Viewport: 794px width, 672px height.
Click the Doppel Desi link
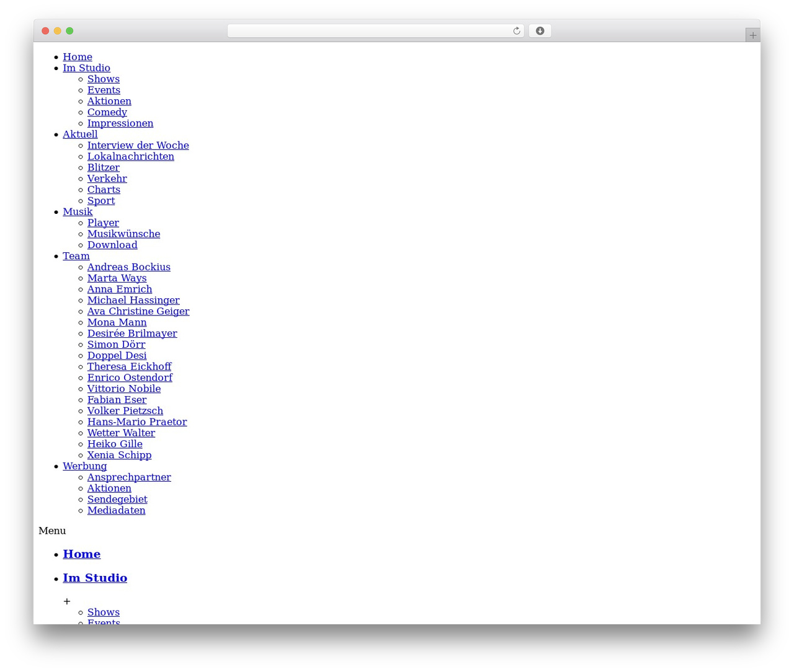coord(117,356)
